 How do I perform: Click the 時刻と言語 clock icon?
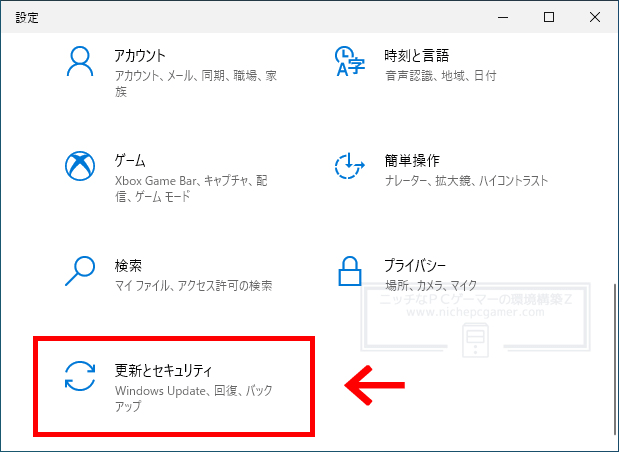point(349,61)
